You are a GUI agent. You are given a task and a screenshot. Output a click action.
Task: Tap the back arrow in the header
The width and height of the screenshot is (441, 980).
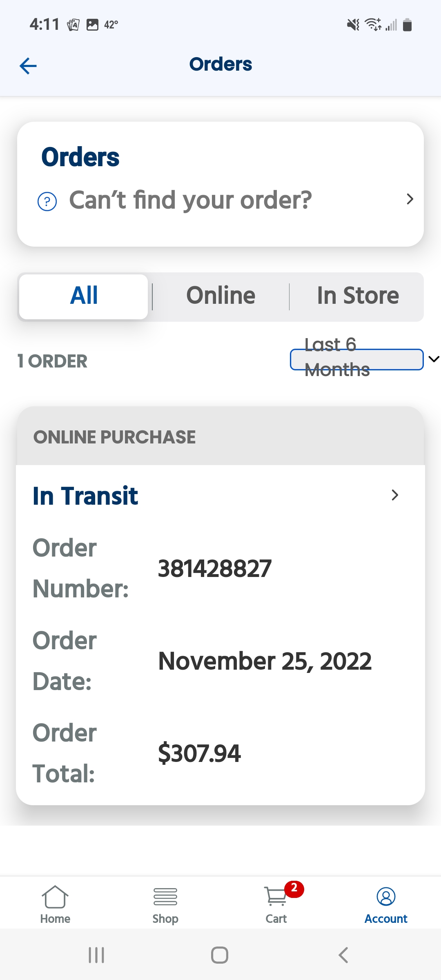pyautogui.click(x=28, y=65)
